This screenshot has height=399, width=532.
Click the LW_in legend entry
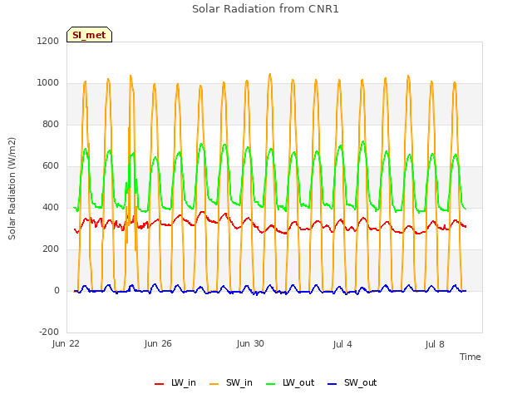(x=175, y=382)
